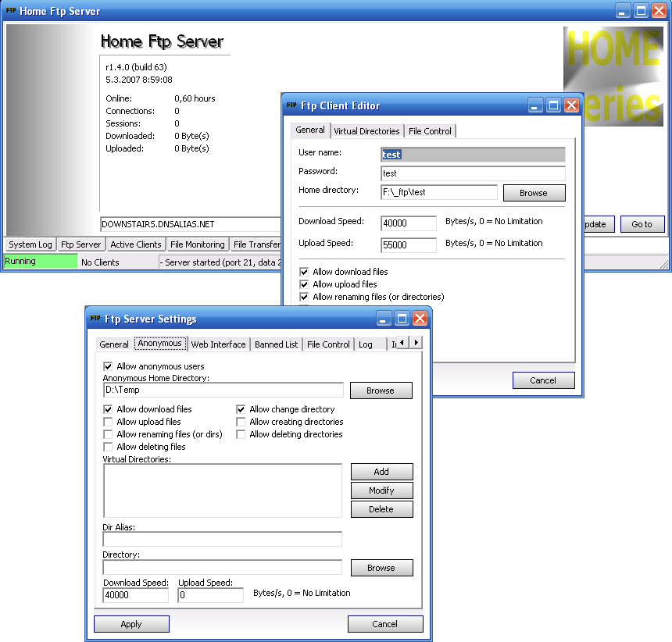The height and width of the screenshot is (642, 672).
Task: Enable Allow renaming files (or dirs)
Action: click(x=108, y=433)
